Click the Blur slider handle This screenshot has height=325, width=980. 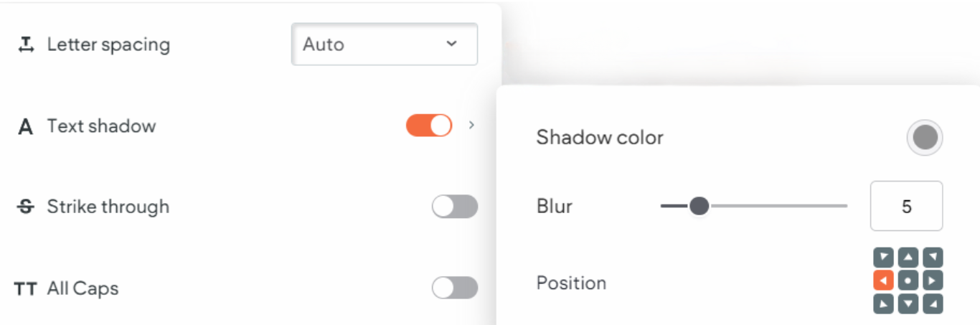pos(699,207)
